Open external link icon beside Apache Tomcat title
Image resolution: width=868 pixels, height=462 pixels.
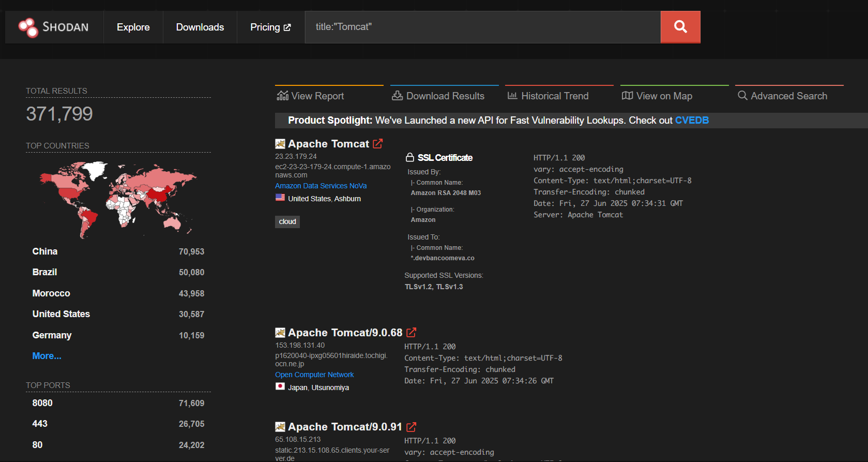coord(378,144)
